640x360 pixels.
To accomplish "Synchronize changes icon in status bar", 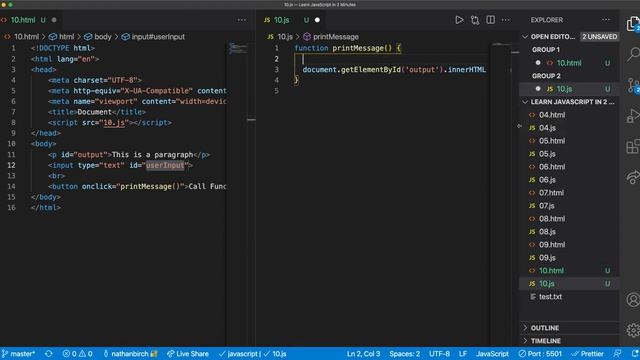I will [x=49, y=354].
